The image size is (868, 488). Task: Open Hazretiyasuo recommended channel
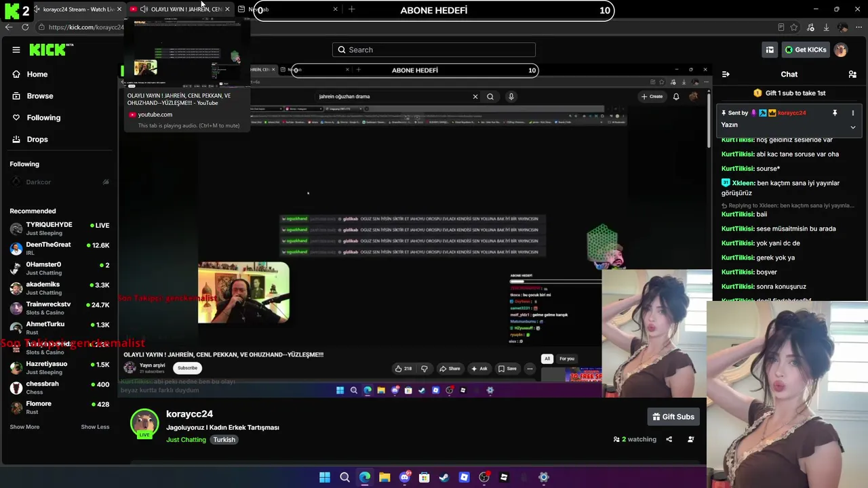point(60,368)
